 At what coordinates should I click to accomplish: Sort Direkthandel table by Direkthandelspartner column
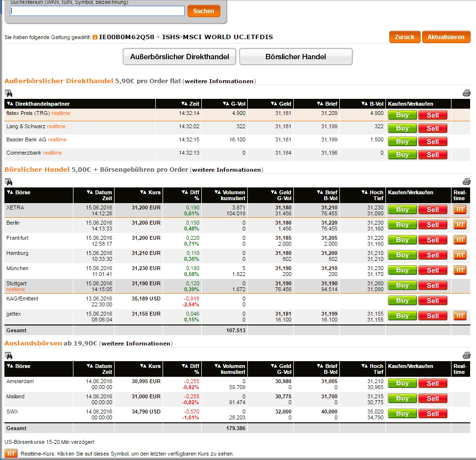point(39,104)
